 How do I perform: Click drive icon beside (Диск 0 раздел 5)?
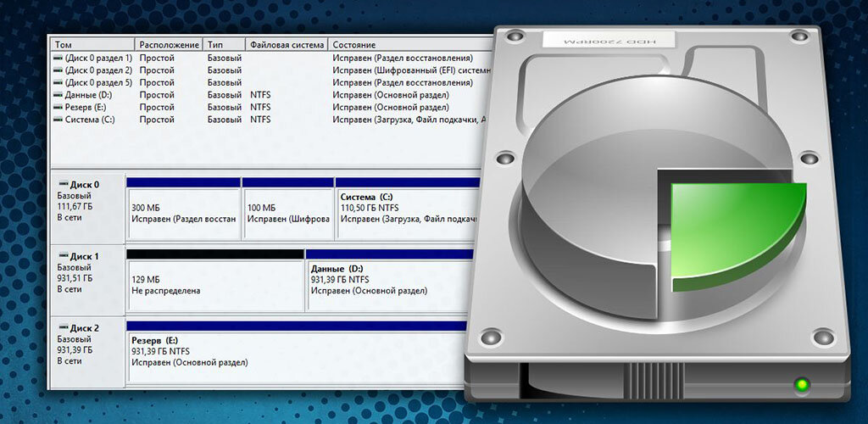(x=58, y=82)
